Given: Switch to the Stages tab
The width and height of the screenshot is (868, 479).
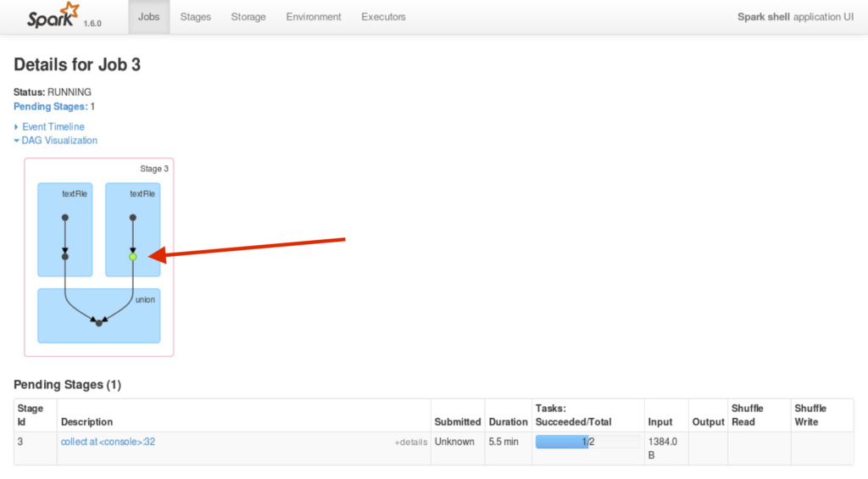Looking at the screenshot, I should (196, 17).
